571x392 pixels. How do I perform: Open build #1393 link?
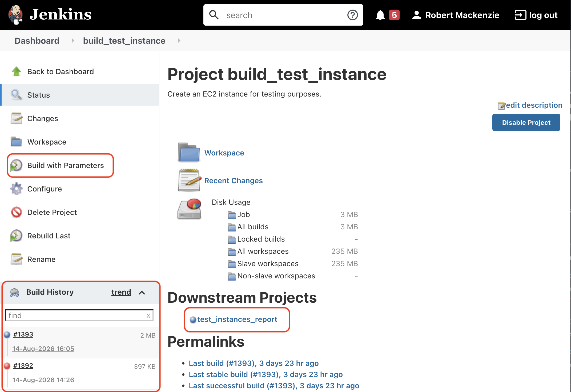[23, 334]
